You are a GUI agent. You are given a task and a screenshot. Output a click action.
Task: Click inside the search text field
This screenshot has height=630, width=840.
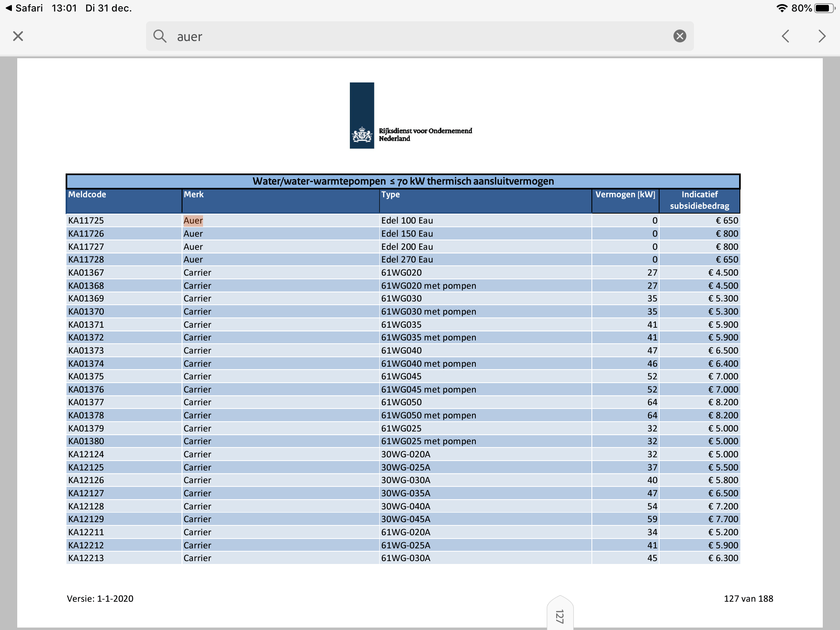[410, 36]
